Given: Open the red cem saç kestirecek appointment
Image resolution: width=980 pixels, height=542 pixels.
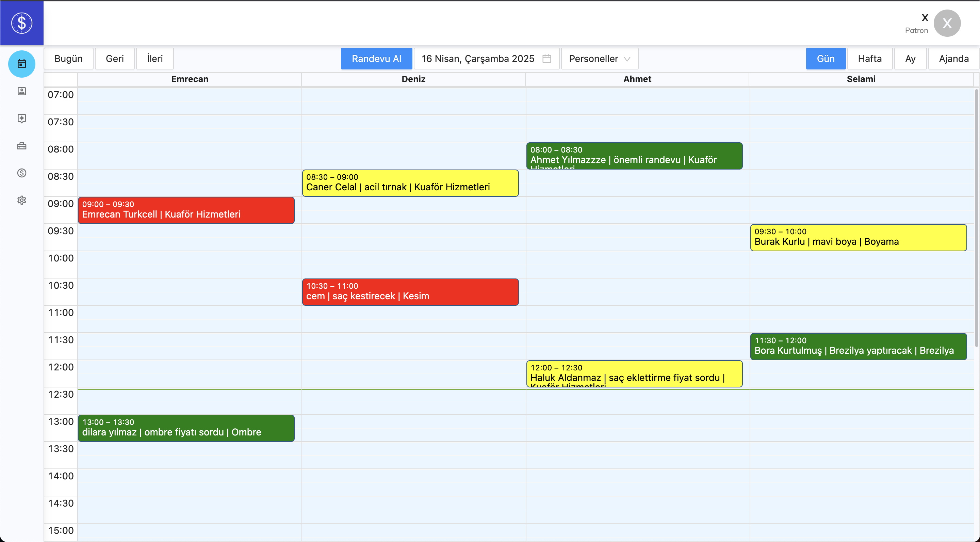Looking at the screenshot, I should click(410, 292).
